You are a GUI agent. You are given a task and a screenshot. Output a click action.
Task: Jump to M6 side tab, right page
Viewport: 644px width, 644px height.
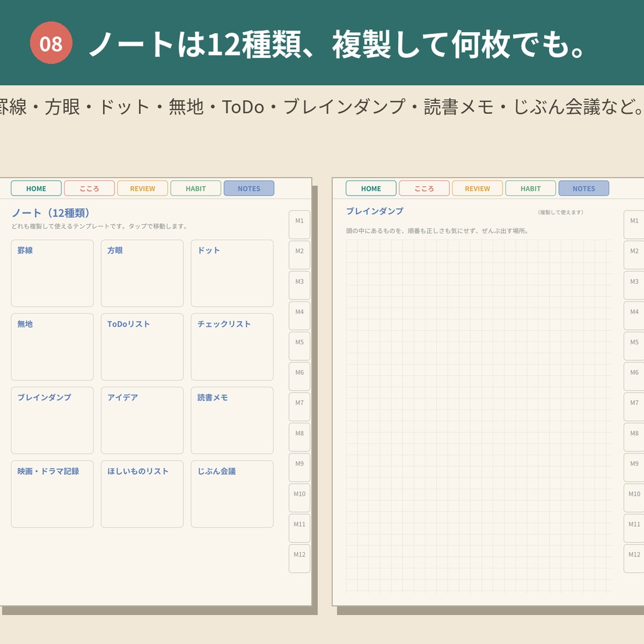pyautogui.click(x=634, y=376)
